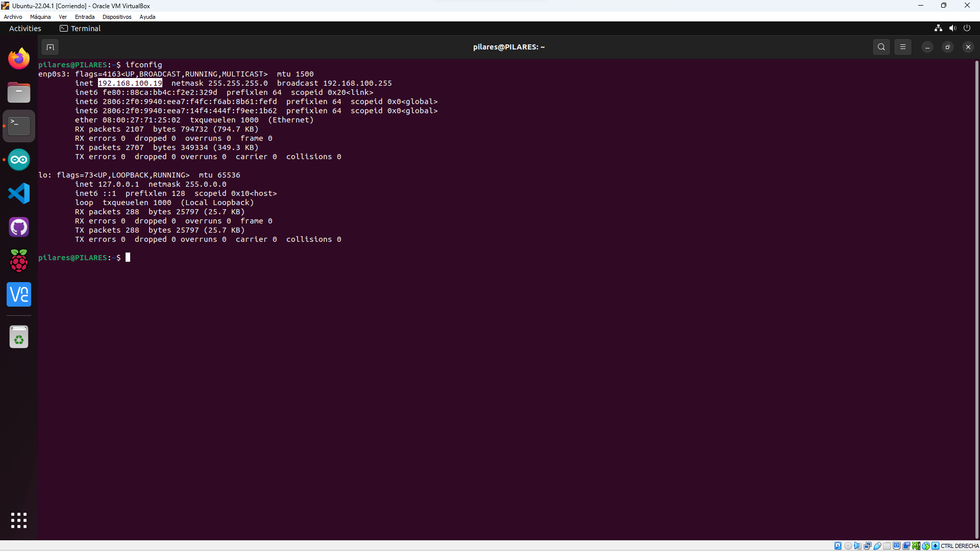Open Arduino IDE from the dock
The image size is (980, 551).
[19, 160]
